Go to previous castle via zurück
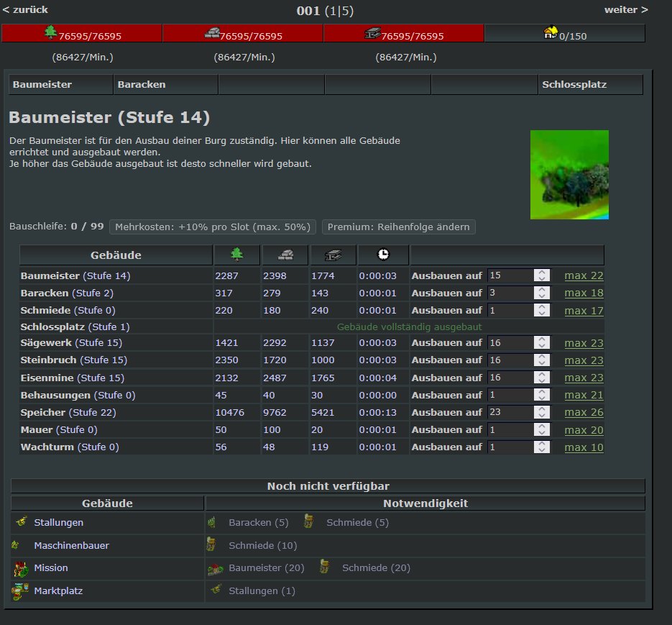Image resolution: width=672 pixels, height=625 pixels. tap(25, 9)
